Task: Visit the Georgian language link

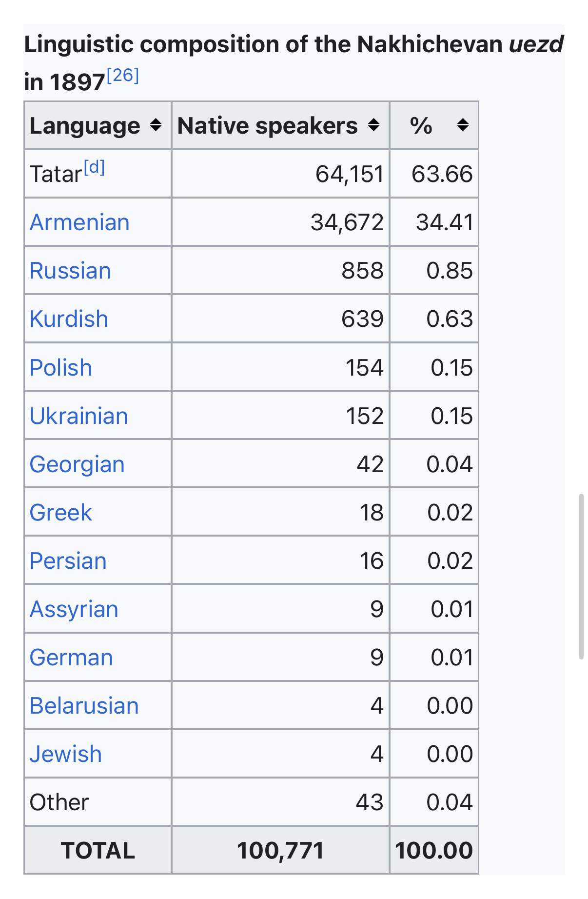Action: pyautogui.click(x=77, y=464)
